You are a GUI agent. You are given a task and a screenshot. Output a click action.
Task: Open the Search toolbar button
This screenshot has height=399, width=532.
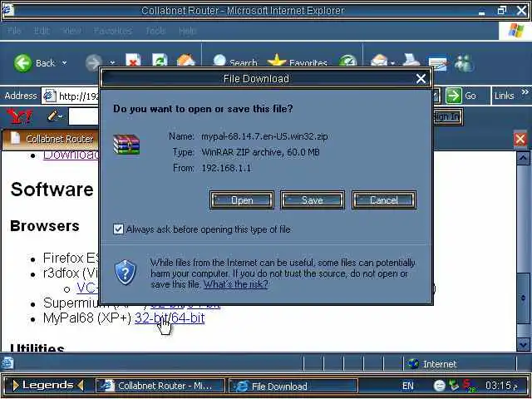(234, 62)
